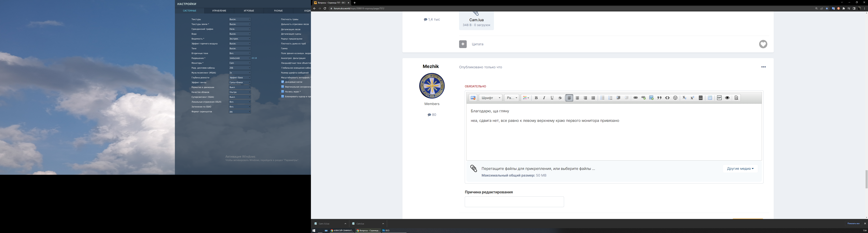Screen dimensions: 868x233
Task: Switch to ИГРОВЫЕ settings tab
Action: tap(249, 11)
